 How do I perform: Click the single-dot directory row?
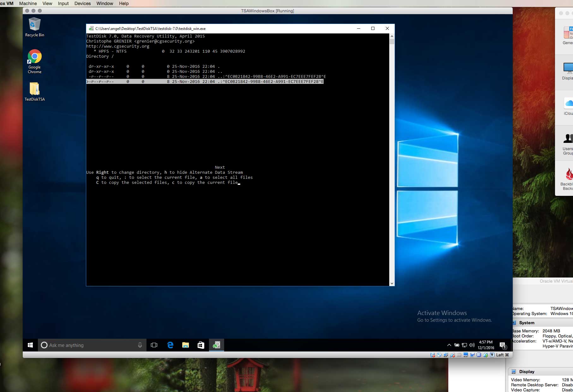point(154,66)
